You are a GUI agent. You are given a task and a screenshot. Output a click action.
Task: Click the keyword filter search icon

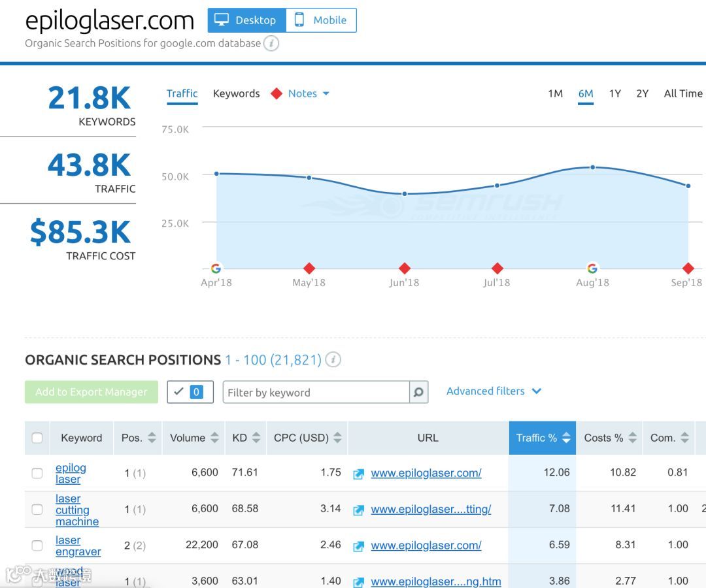(418, 392)
